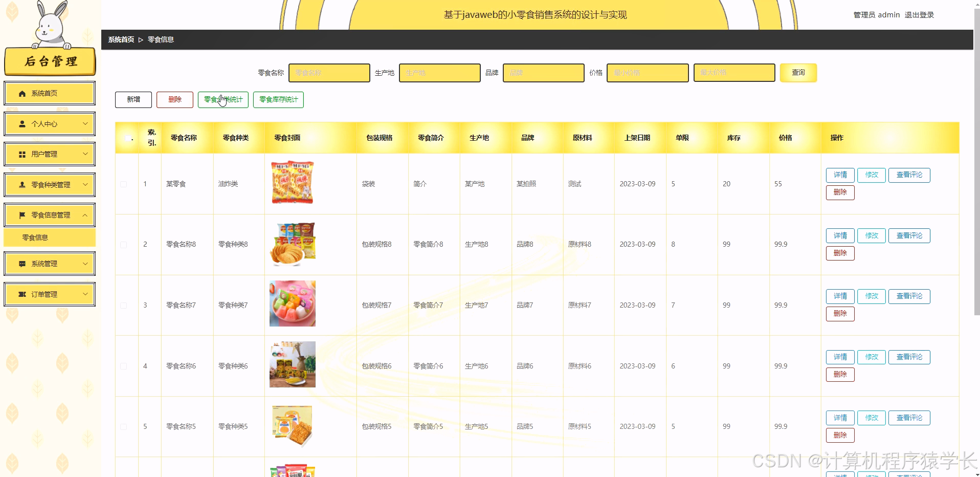The image size is (980, 477).
Task: Check the select-all checkbox in table header
Action: (128, 137)
